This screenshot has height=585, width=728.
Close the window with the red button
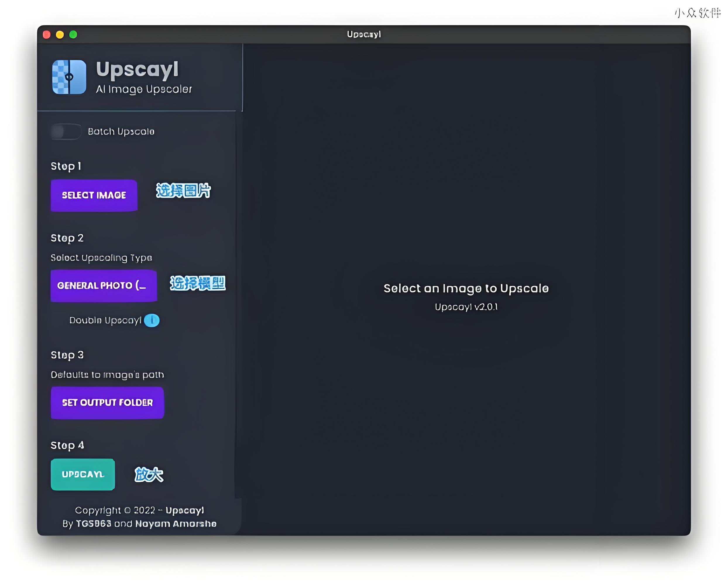(47, 35)
